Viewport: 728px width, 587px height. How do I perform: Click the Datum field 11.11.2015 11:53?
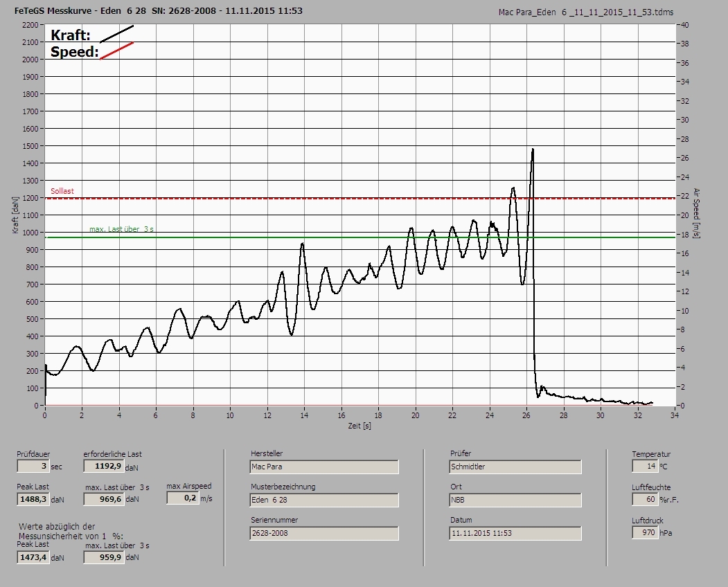click(x=515, y=533)
